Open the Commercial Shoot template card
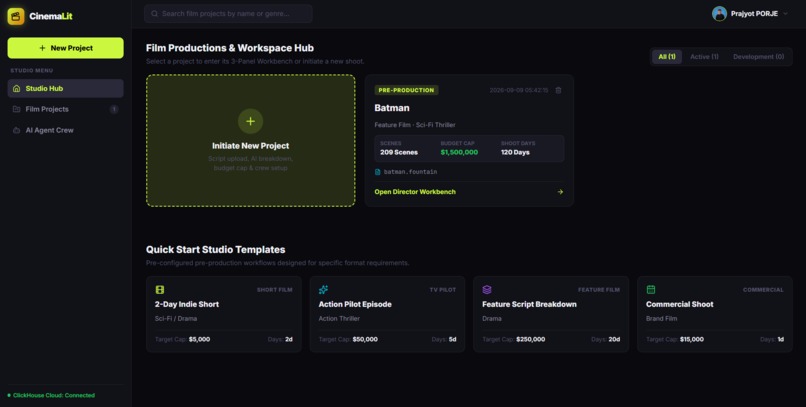 (715, 314)
